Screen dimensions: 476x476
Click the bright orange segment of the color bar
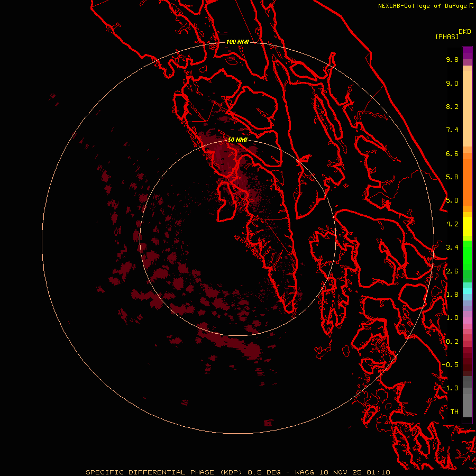pyautogui.click(x=467, y=182)
